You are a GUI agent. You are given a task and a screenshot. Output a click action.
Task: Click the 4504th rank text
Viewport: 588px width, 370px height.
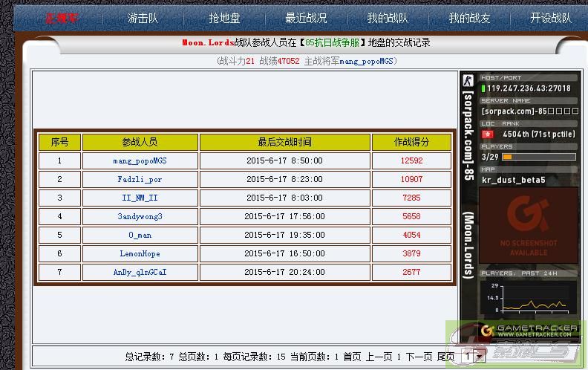click(x=539, y=134)
